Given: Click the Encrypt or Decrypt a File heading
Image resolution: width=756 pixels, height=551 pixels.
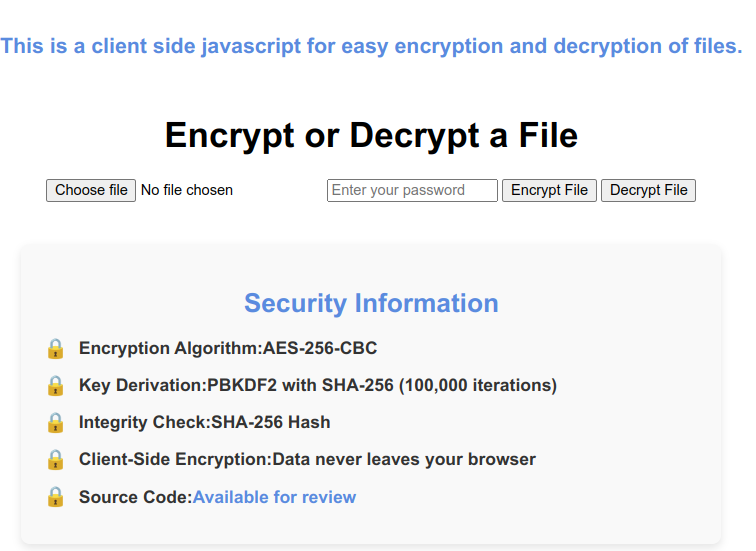Looking at the screenshot, I should click(x=371, y=135).
